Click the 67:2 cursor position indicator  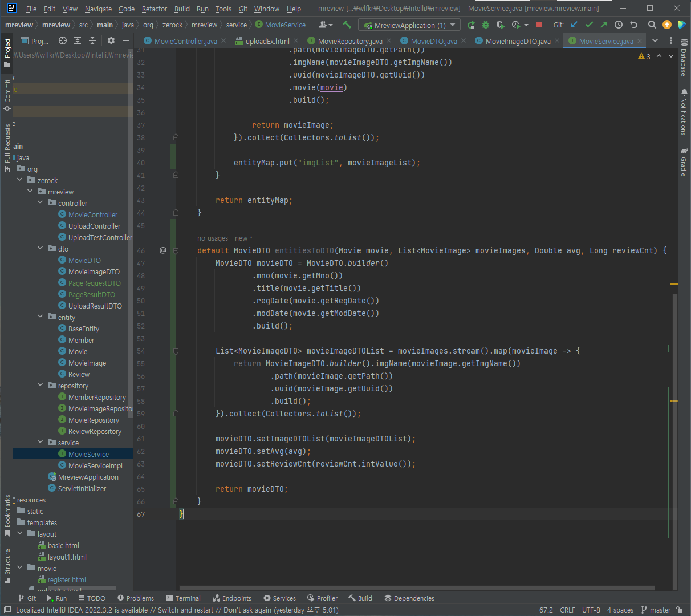point(546,610)
